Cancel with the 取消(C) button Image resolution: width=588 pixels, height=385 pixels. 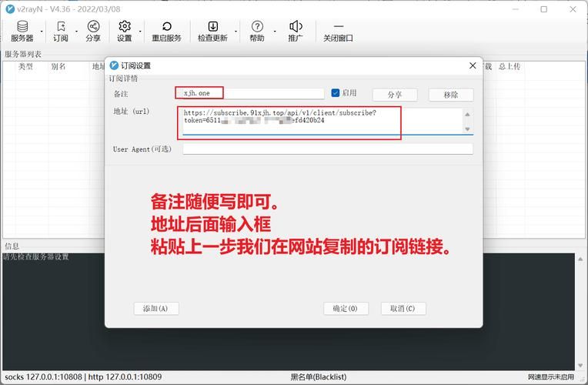click(x=403, y=309)
